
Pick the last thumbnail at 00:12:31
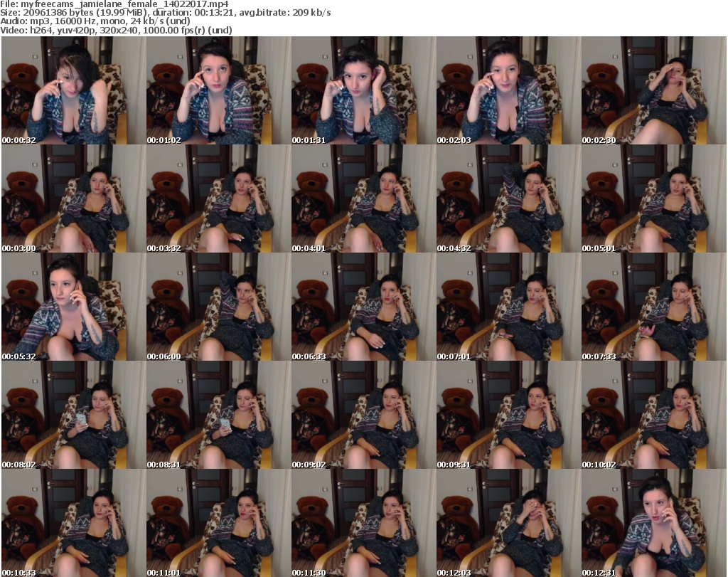654,523
